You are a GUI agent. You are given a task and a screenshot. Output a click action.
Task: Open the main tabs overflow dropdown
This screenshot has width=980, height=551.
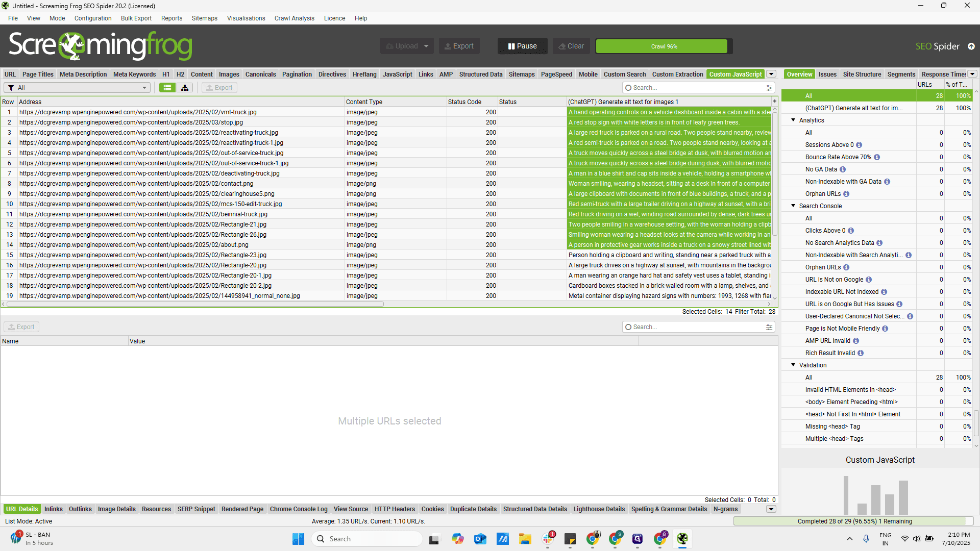point(771,74)
